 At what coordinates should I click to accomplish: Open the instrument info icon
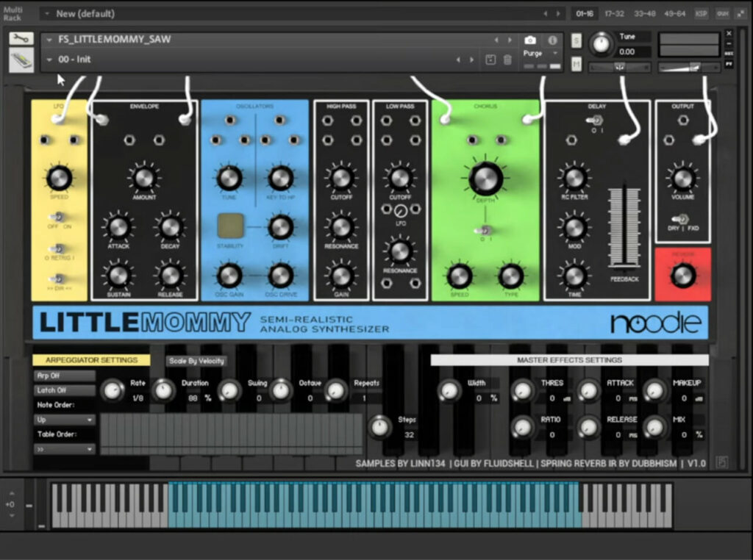pyautogui.click(x=552, y=40)
